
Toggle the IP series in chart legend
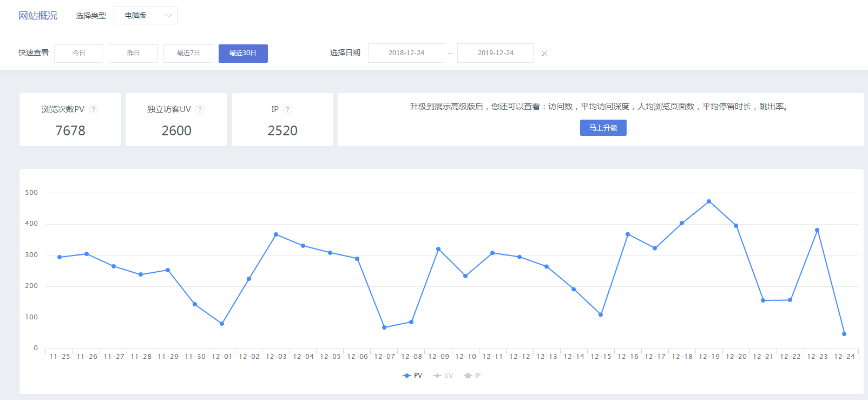pos(472,376)
